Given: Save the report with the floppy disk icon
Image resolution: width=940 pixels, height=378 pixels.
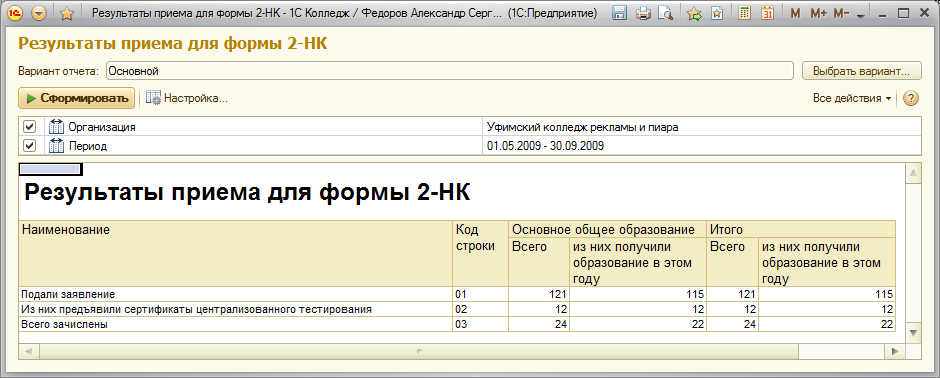Looking at the screenshot, I should pos(620,13).
